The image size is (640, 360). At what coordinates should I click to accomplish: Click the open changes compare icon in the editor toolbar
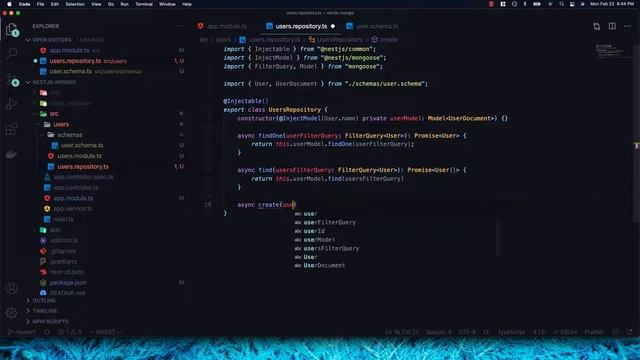[x=596, y=26]
